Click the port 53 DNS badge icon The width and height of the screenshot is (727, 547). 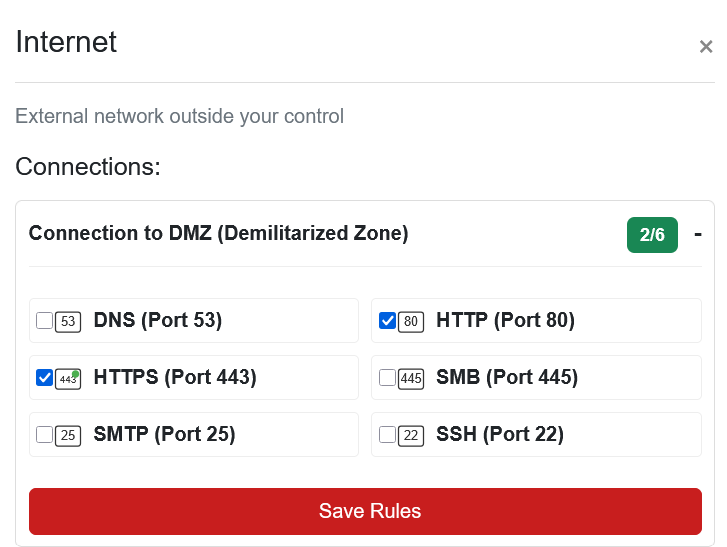pos(68,321)
